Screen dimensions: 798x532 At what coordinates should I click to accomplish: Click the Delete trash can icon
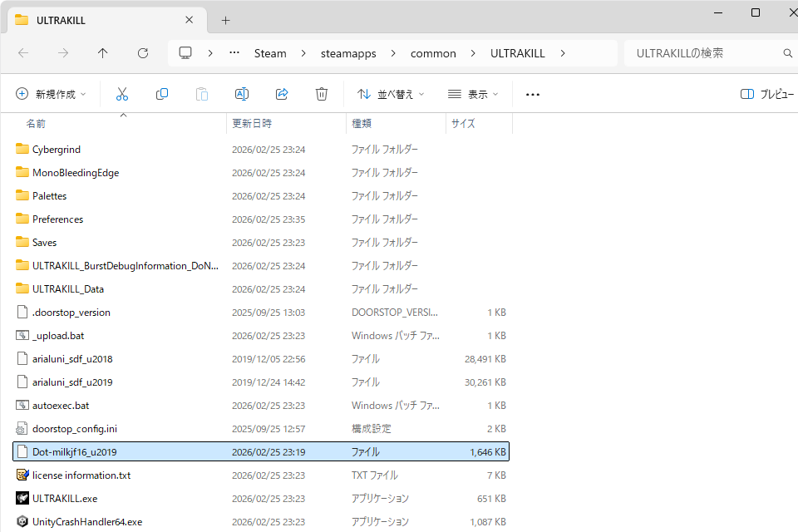pyautogui.click(x=322, y=95)
